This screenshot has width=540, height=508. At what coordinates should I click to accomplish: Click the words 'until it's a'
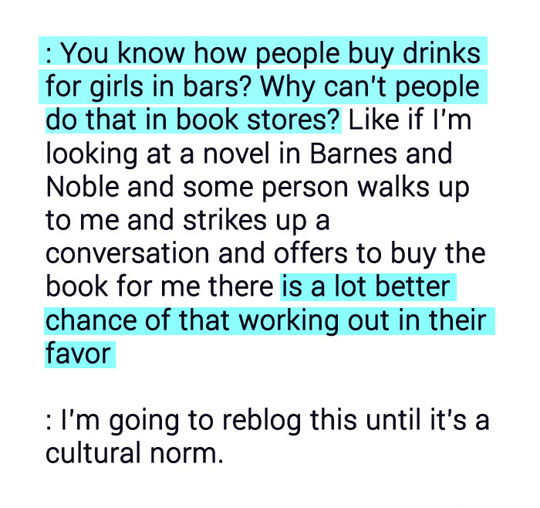(427, 420)
